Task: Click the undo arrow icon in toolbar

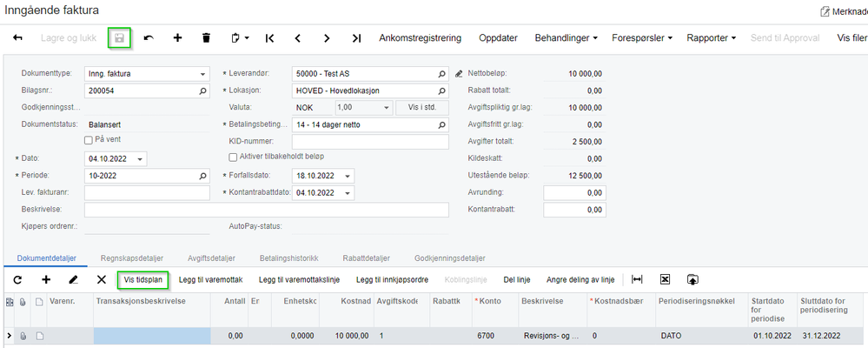Action: pos(149,37)
